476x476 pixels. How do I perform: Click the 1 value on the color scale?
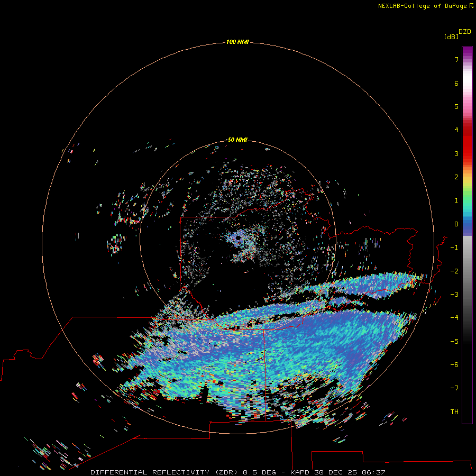coord(456,200)
